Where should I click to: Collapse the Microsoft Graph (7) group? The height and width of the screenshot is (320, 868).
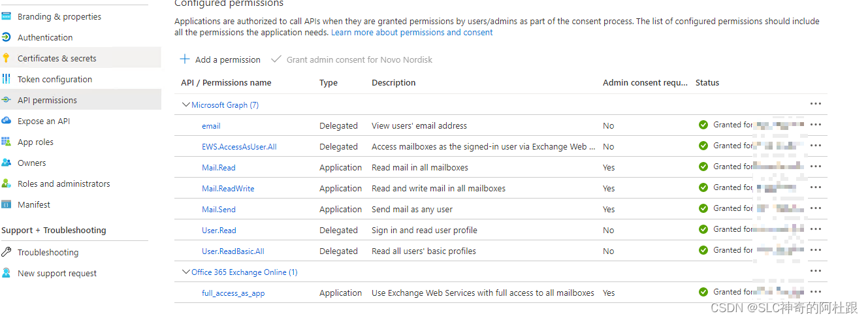[185, 104]
